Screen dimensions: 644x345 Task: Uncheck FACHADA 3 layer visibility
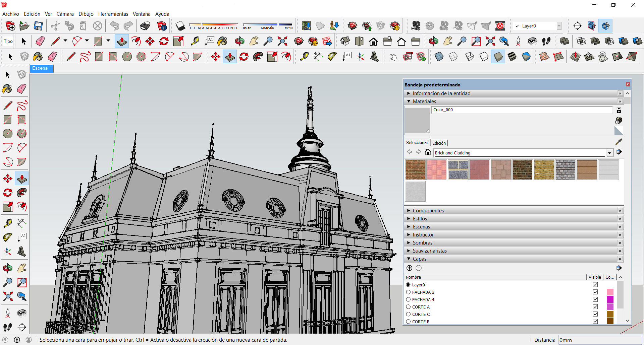click(x=595, y=292)
